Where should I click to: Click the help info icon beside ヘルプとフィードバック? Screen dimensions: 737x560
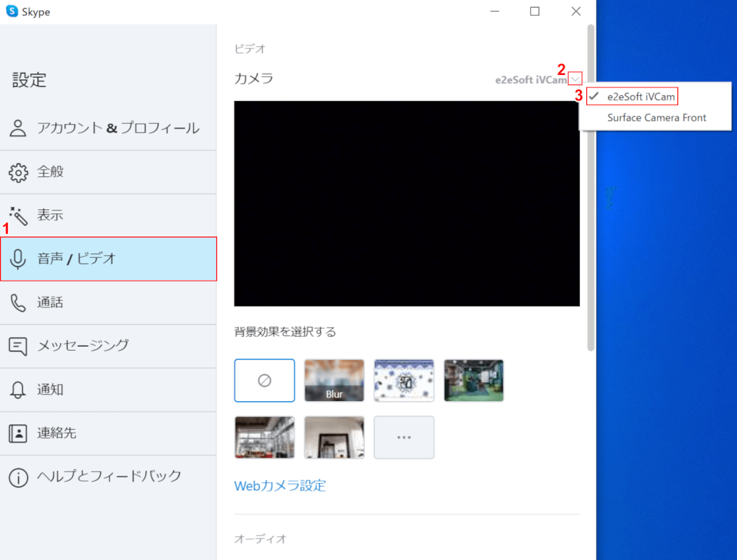coord(18,477)
